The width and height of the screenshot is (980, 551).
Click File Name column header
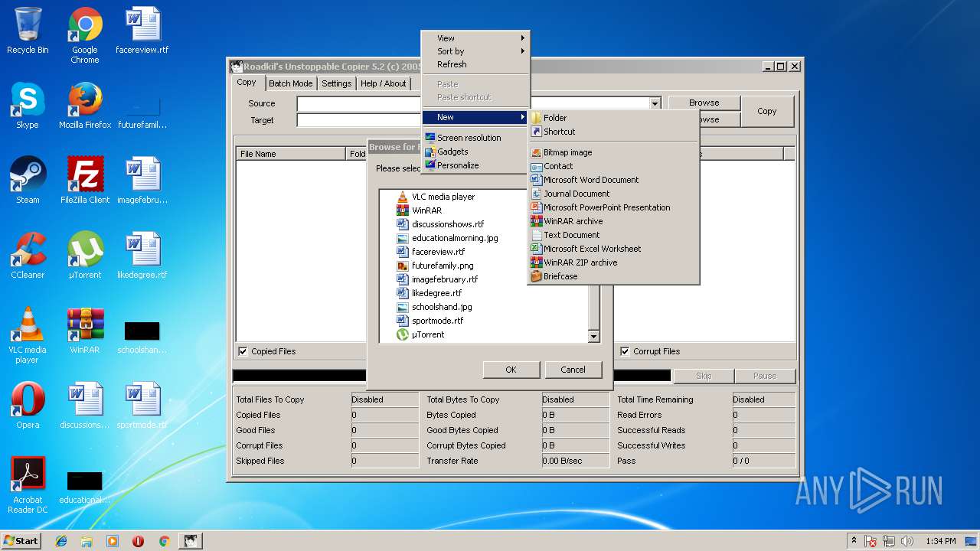tap(291, 154)
